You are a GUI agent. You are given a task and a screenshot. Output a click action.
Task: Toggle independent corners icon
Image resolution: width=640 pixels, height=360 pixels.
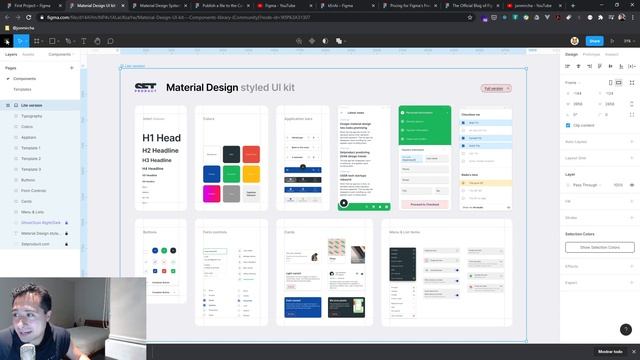click(632, 115)
